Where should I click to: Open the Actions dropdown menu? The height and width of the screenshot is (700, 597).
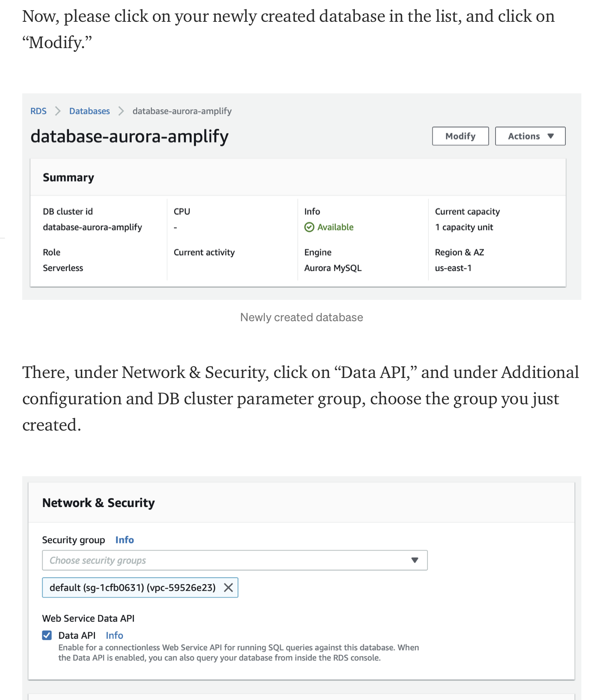[x=530, y=136]
